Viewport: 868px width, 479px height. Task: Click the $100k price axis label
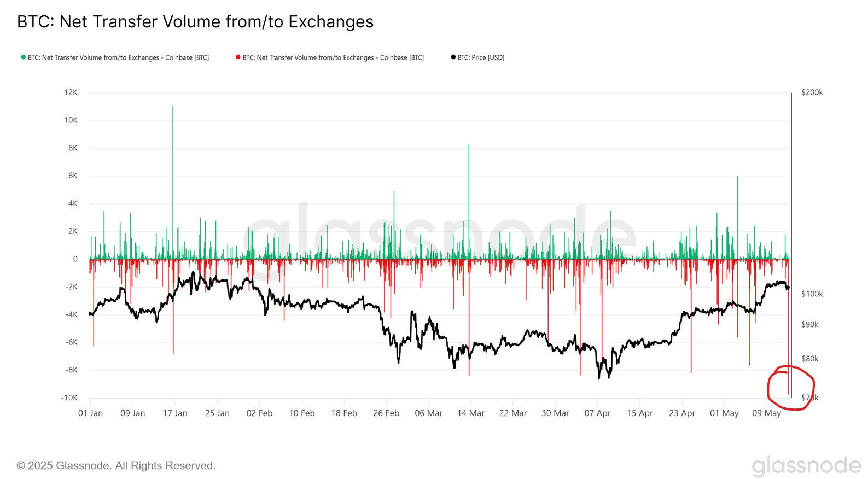(x=812, y=294)
